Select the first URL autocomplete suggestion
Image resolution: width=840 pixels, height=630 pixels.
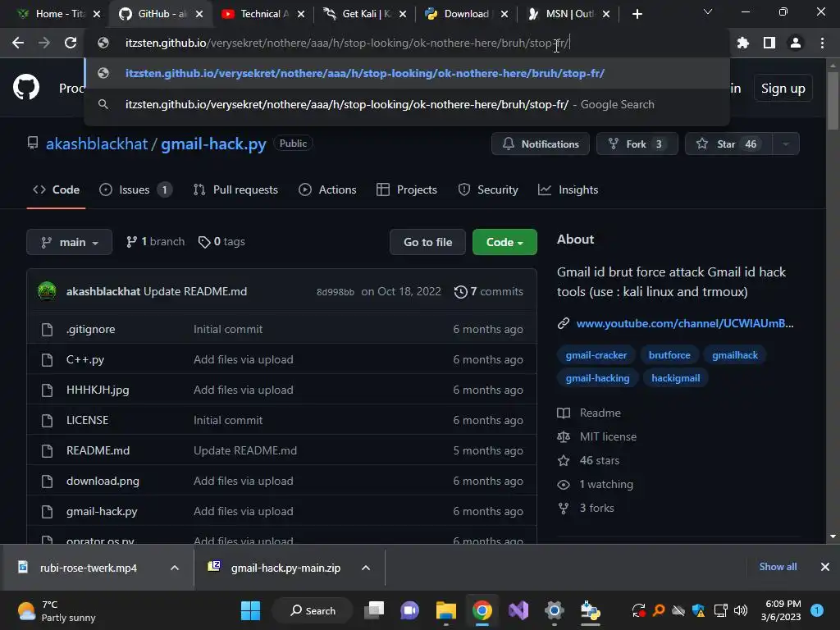(x=407, y=73)
